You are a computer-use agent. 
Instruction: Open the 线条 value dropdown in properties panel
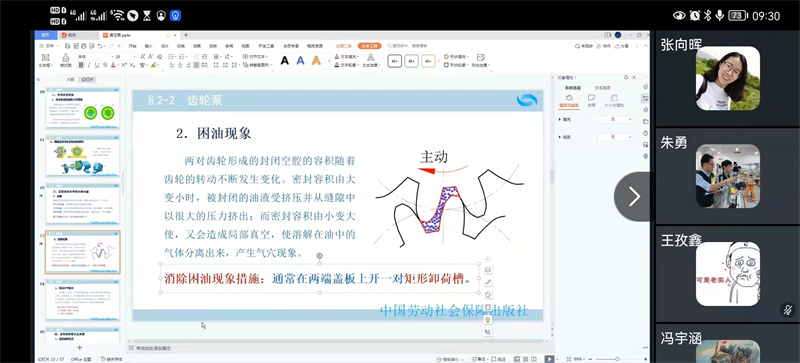pos(615,137)
